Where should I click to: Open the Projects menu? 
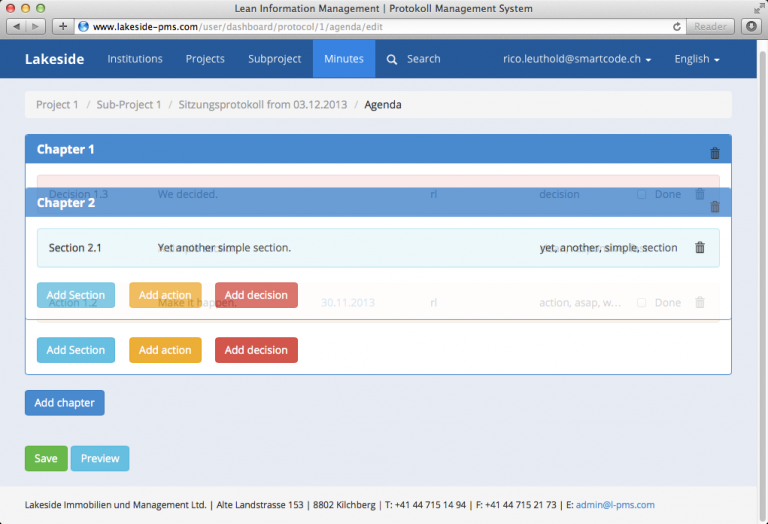[205, 59]
